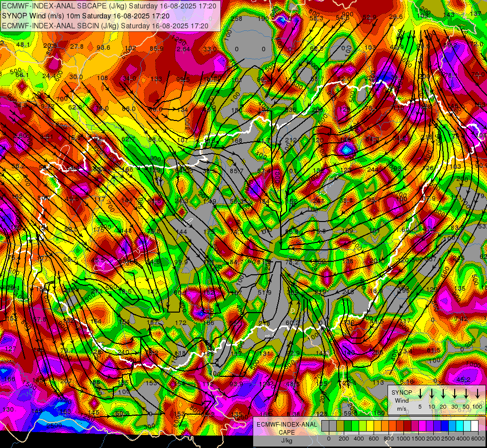Select the bright magenta swatch on CAPE scale
This screenshot has height=448, width=487.
(423, 426)
